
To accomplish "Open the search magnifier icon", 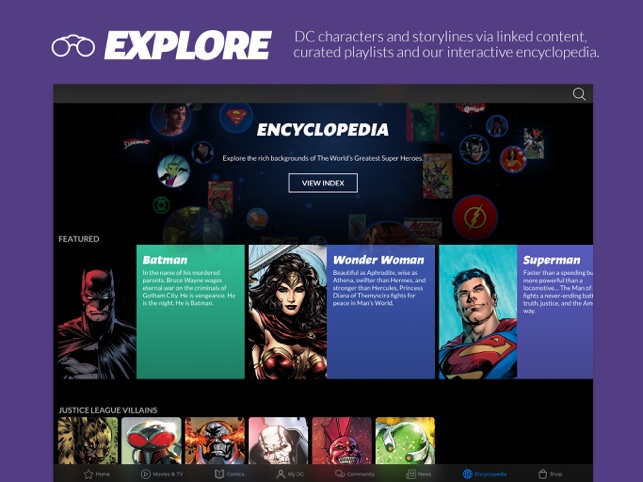I will (x=579, y=94).
